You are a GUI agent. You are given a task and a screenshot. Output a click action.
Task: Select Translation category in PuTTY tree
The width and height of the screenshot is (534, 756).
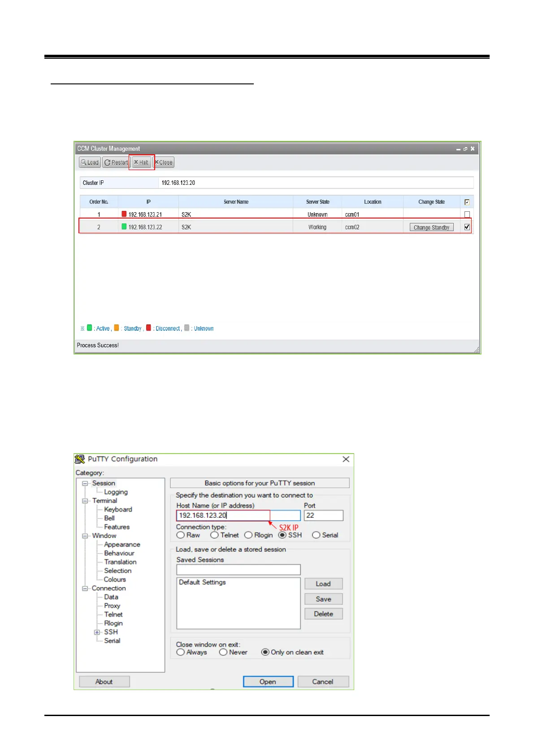[120, 562]
